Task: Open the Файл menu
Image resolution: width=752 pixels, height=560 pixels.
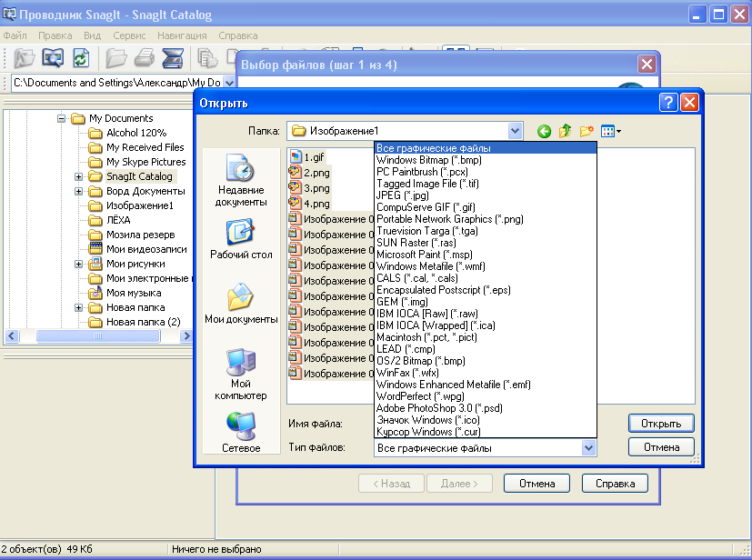Action: 15,35
